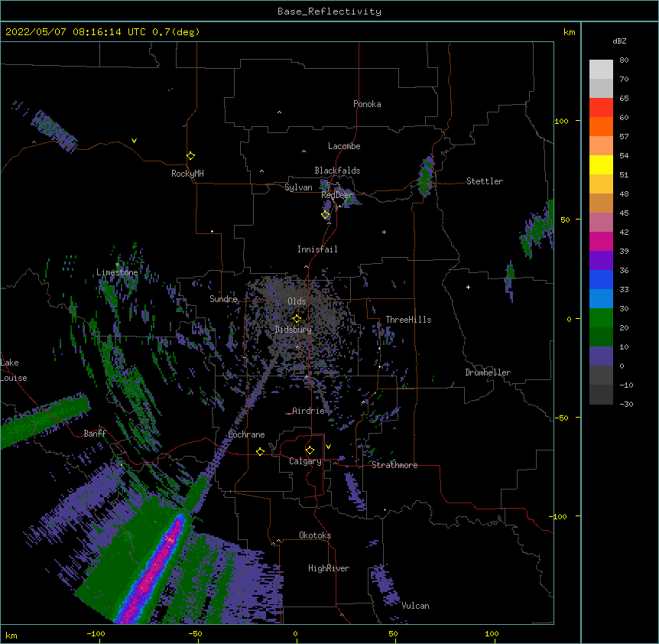Click the yellow V marker east of Calgary

pos(328,447)
